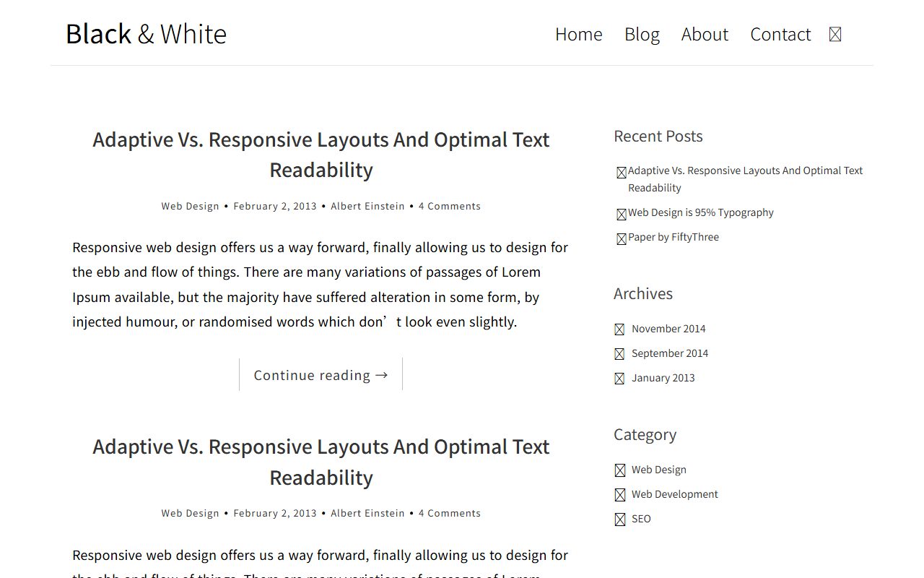The image size is (924, 578).
Task: Click the first post's excerpt starting 'Responsive web design offers'
Action: (x=321, y=285)
